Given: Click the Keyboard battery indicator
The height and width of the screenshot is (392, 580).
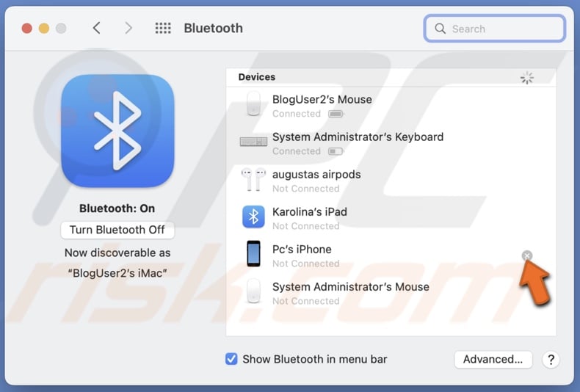Looking at the screenshot, I should click(x=336, y=151).
